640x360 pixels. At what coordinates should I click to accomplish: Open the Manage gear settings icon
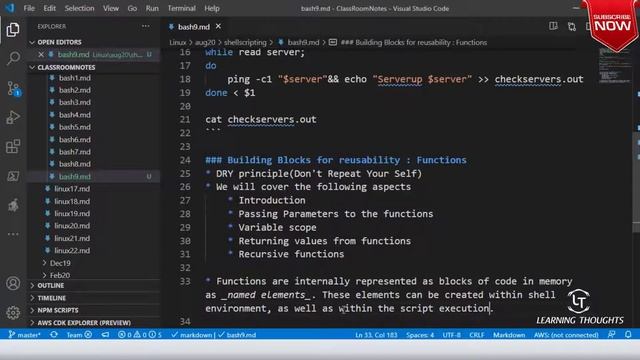click(x=13, y=313)
